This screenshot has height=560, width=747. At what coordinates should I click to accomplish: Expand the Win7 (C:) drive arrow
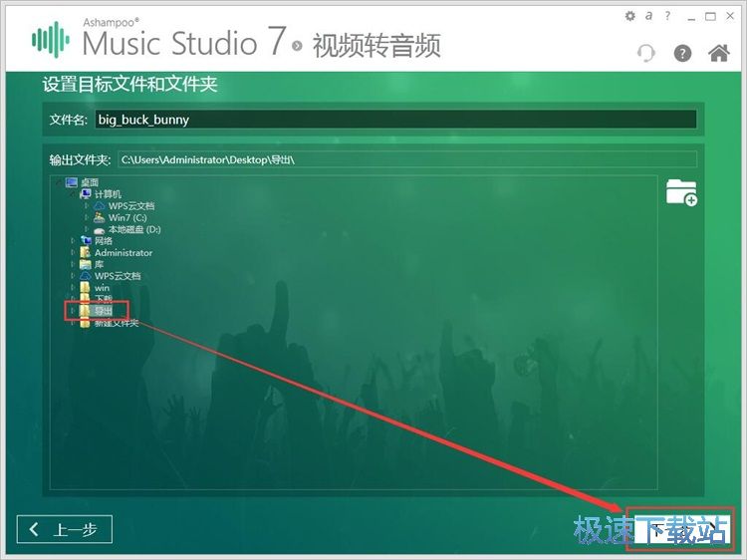87,217
